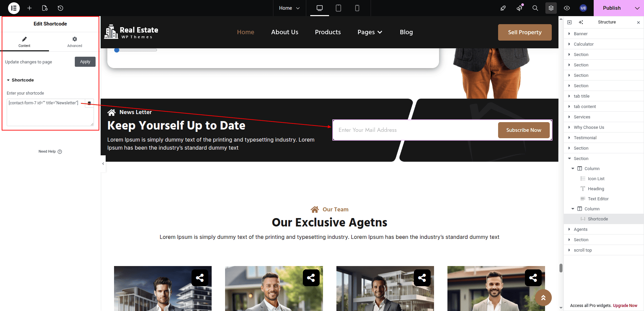Image resolution: width=644 pixels, height=311 pixels.
Task: Open the Publish options dropdown arrow
Action: coord(637,8)
